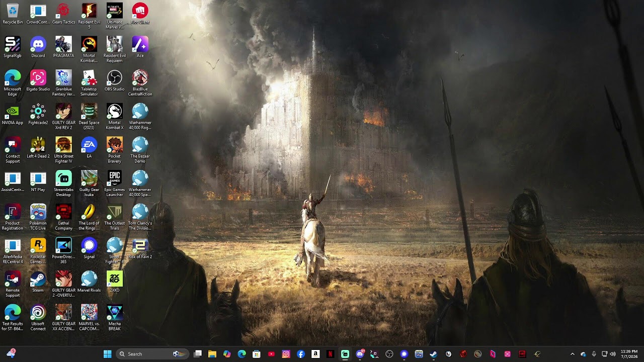Click the Tabletop Simulator icon

point(89,83)
